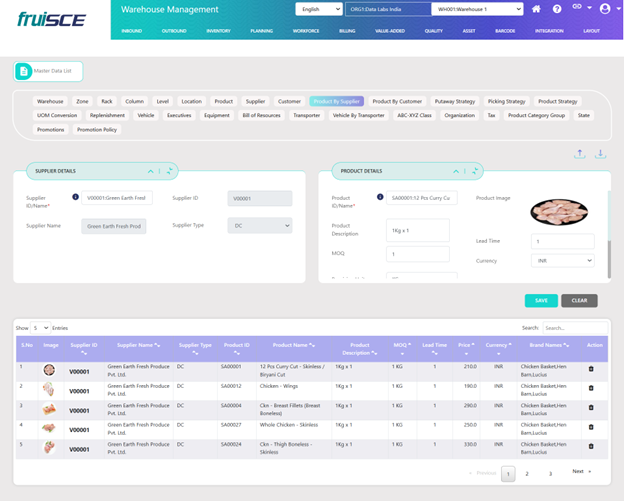Image resolution: width=624 pixels, height=501 pixels.
Task: Go to the Home icon in header
Action: 537,9
